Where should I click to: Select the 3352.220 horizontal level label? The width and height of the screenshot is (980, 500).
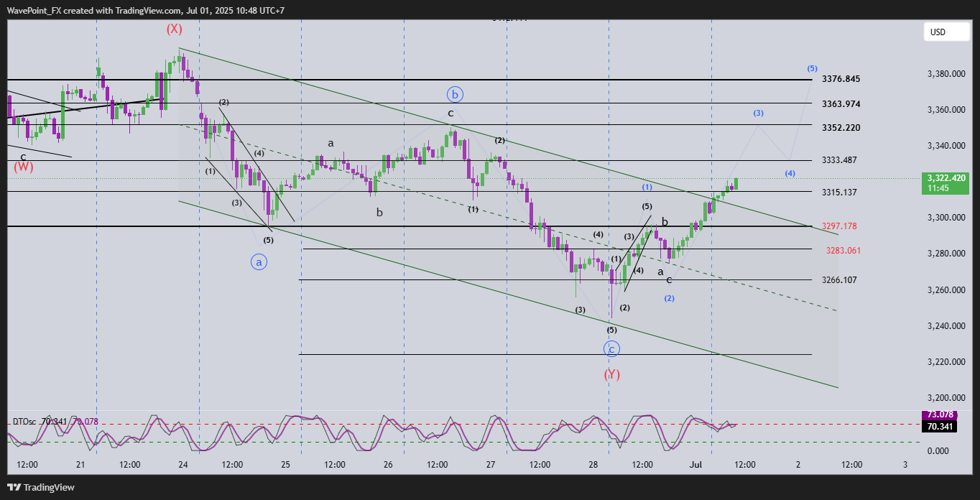click(841, 128)
